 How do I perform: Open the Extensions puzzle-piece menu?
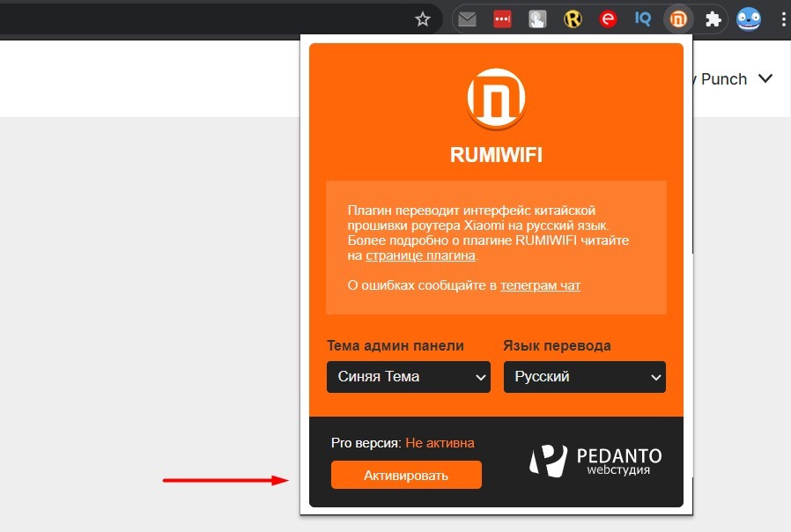tap(713, 19)
